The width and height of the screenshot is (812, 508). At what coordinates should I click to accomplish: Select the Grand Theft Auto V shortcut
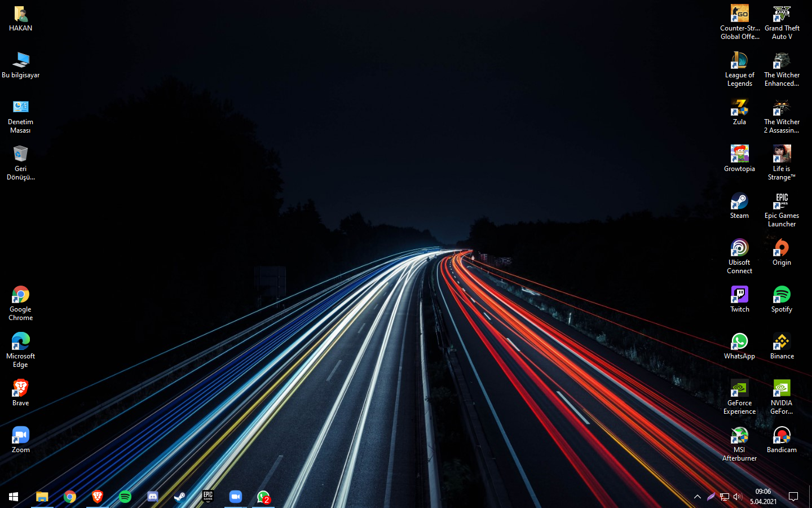pos(782,23)
